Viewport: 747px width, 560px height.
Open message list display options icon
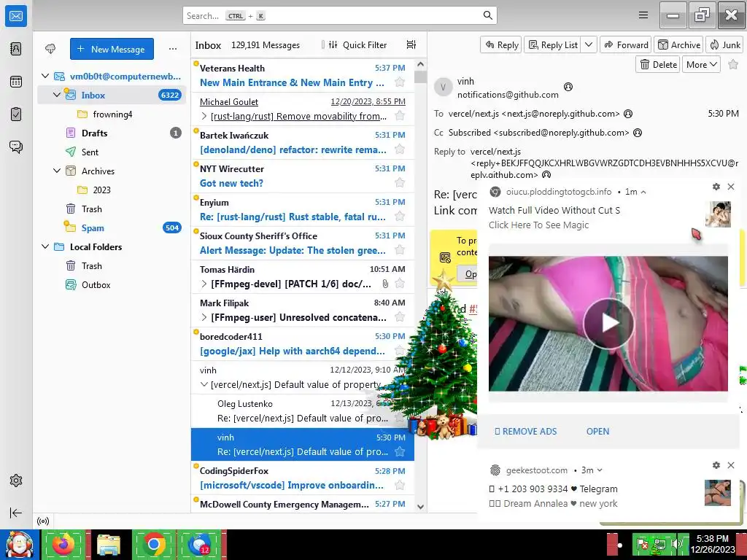(411, 44)
